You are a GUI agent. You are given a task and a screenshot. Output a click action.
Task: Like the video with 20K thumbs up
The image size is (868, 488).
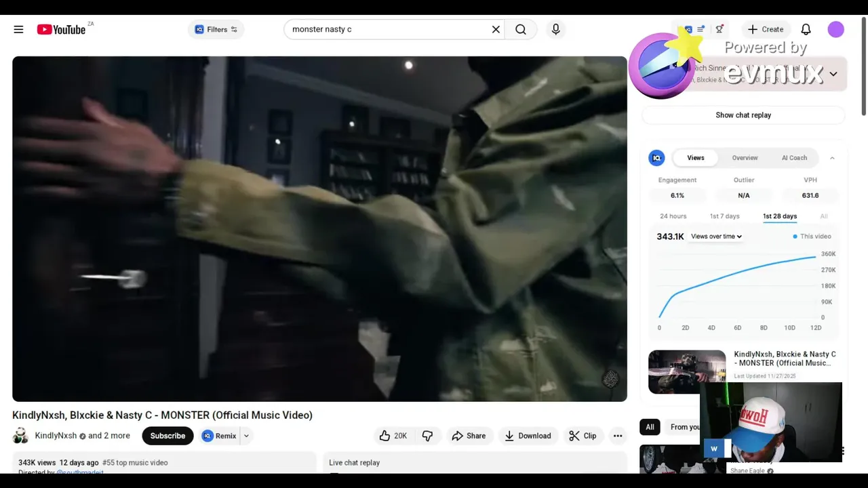tap(393, 436)
